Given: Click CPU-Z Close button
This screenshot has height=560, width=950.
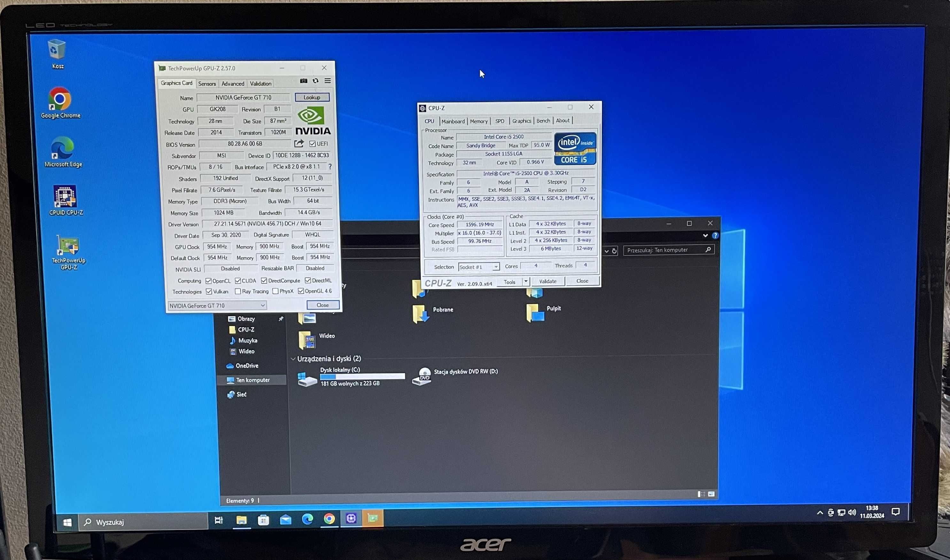Looking at the screenshot, I should pos(582,281).
